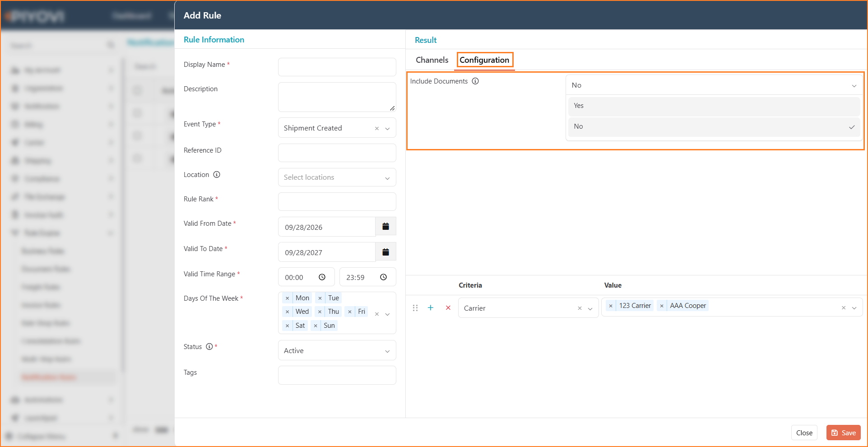Switch to the Channels tab
This screenshot has width=868, height=447.
pos(432,60)
